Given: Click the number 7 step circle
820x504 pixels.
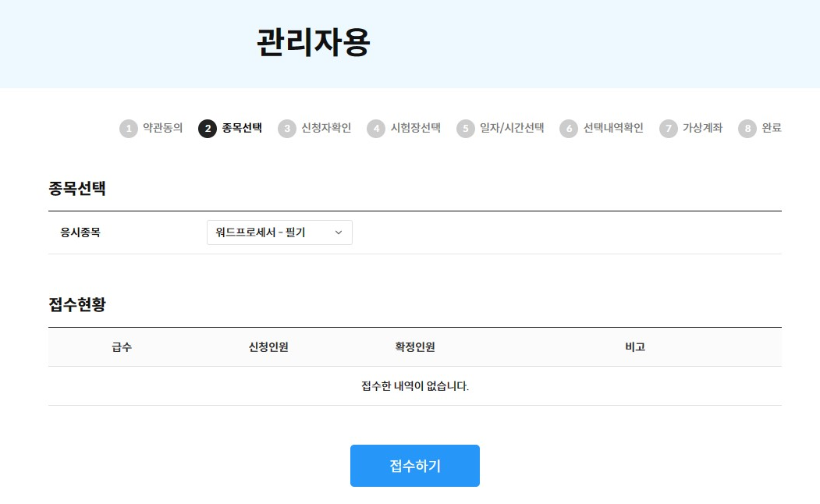Looking at the screenshot, I should (x=668, y=129).
